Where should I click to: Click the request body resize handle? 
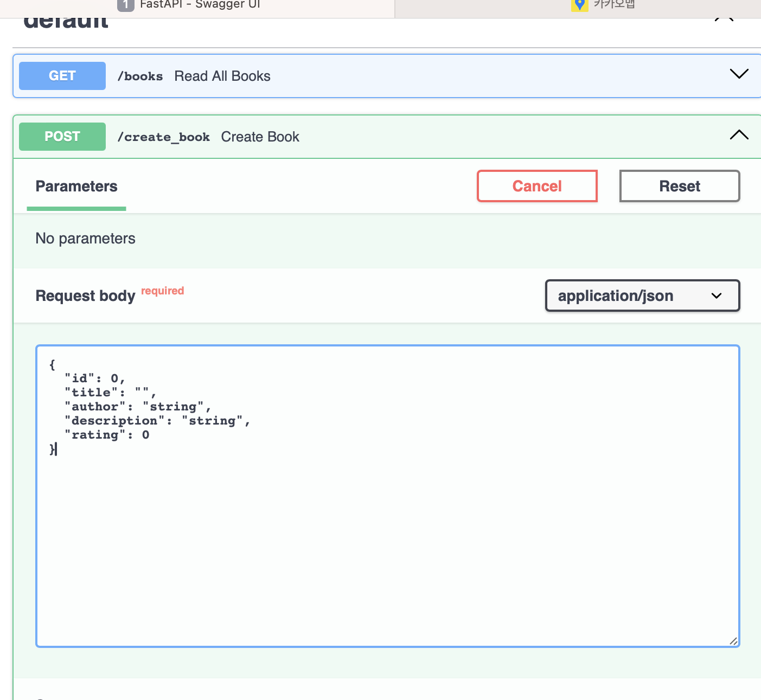click(733, 641)
